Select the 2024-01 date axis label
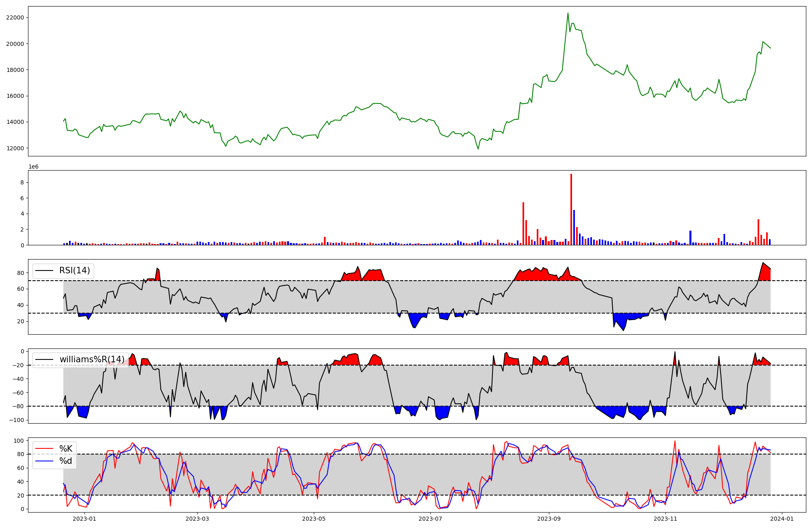812x528 pixels. (782, 519)
